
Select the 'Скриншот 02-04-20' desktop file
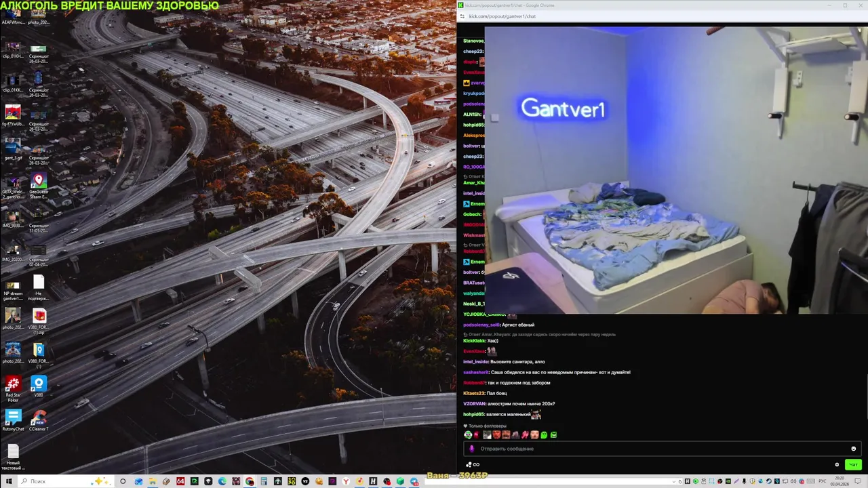point(39,254)
